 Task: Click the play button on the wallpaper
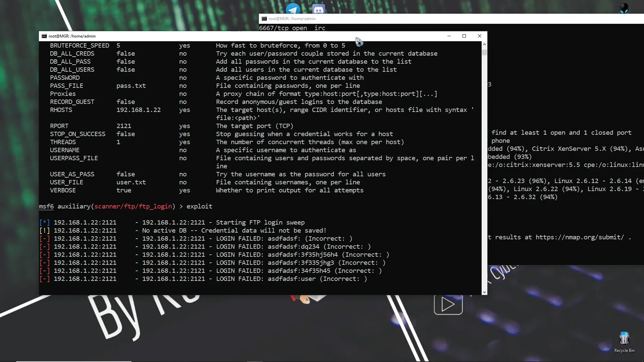(448, 305)
